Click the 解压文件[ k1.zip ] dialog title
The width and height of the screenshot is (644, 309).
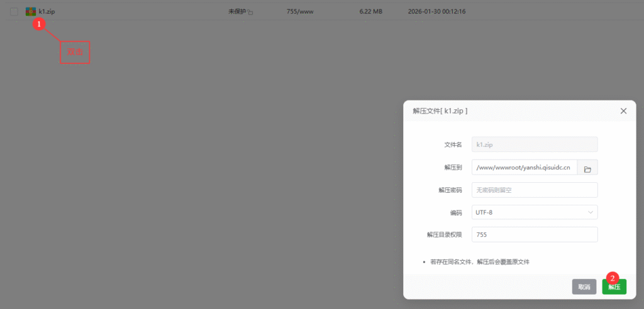[440, 111]
